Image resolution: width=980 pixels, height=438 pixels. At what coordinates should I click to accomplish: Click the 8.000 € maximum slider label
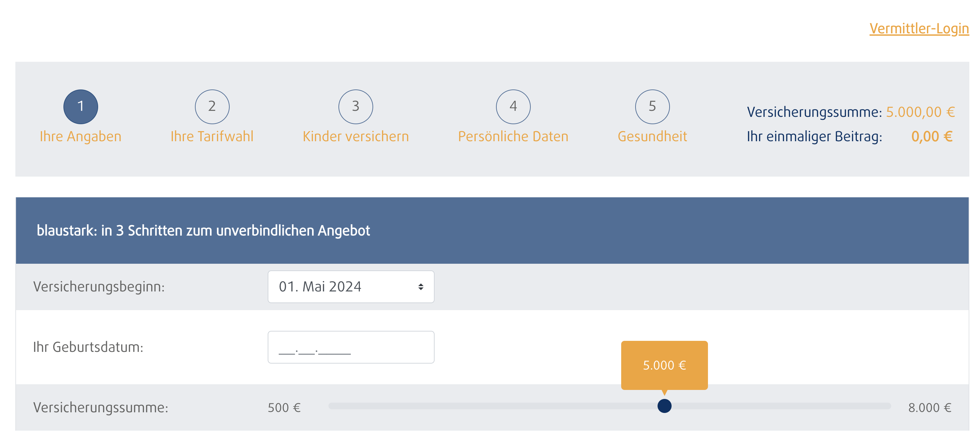[x=929, y=408]
